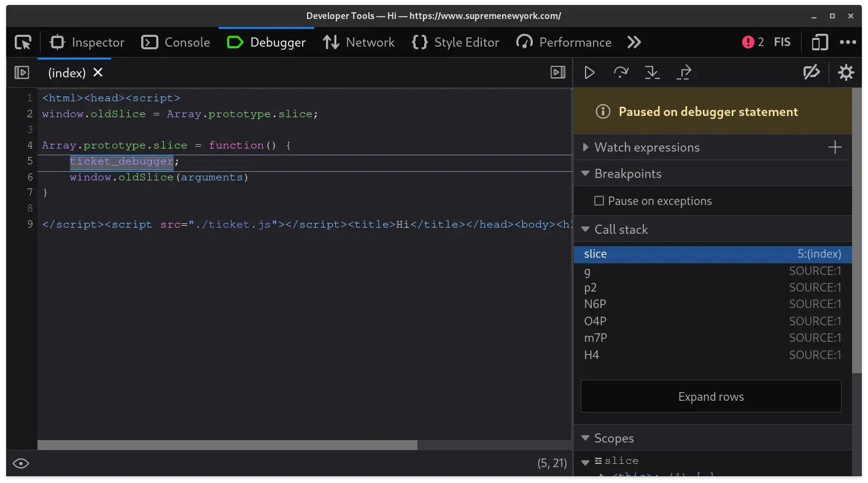Toggle the source preview eye icon

point(20,463)
